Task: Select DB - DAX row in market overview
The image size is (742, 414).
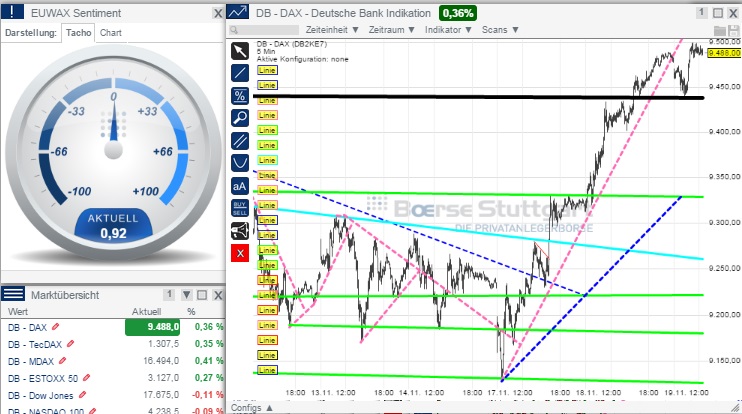Action: pyautogui.click(x=113, y=327)
